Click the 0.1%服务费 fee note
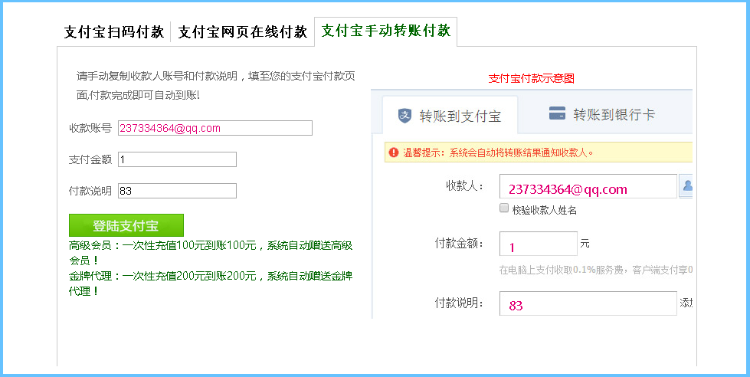 click(596, 270)
